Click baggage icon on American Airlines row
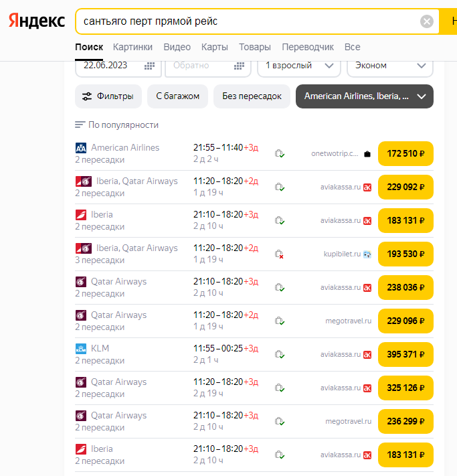 280,153
